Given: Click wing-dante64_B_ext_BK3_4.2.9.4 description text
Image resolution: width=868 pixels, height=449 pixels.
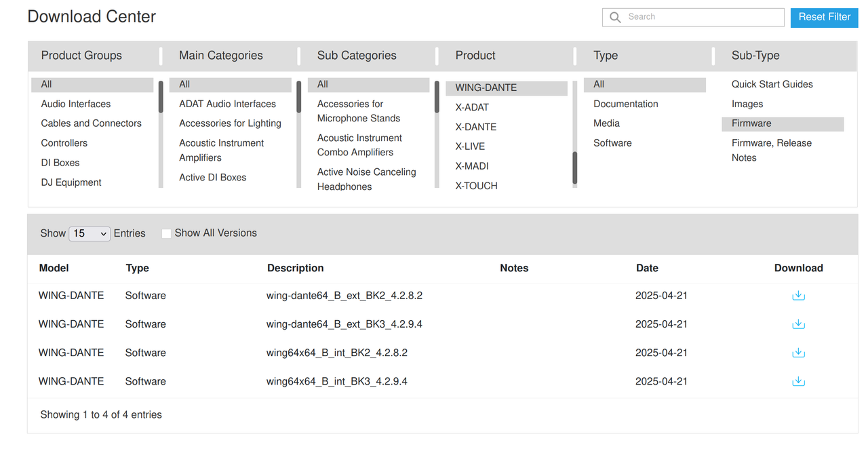Looking at the screenshot, I should pos(344,324).
